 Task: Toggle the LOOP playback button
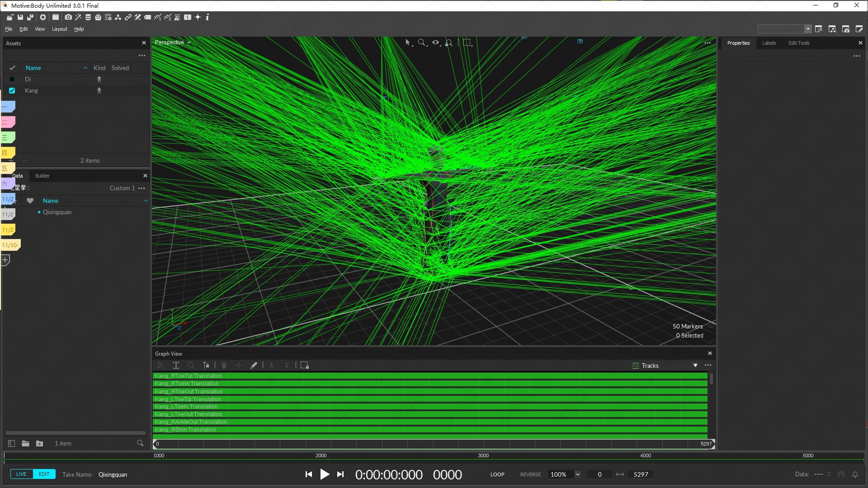pyautogui.click(x=497, y=474)
